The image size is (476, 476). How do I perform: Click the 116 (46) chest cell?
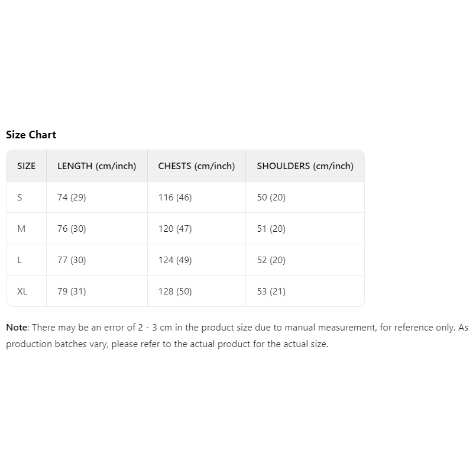coord(175,197)
